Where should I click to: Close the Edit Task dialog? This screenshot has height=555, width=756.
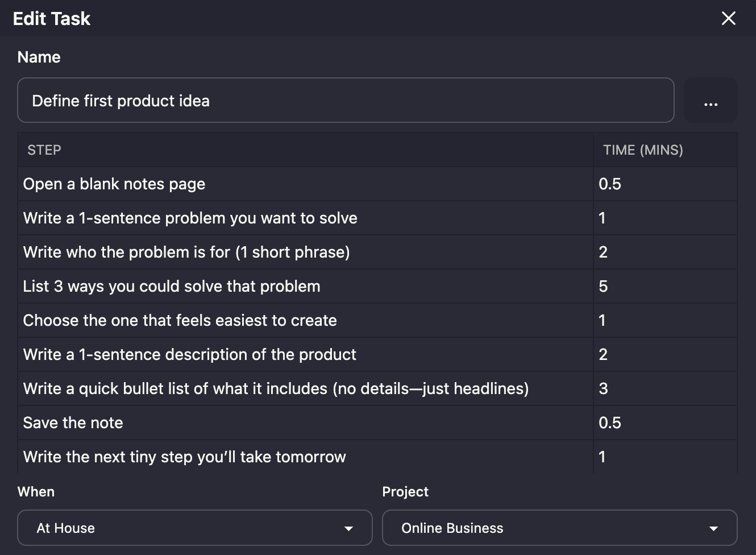pyautogui.click(x=728, y=18)
